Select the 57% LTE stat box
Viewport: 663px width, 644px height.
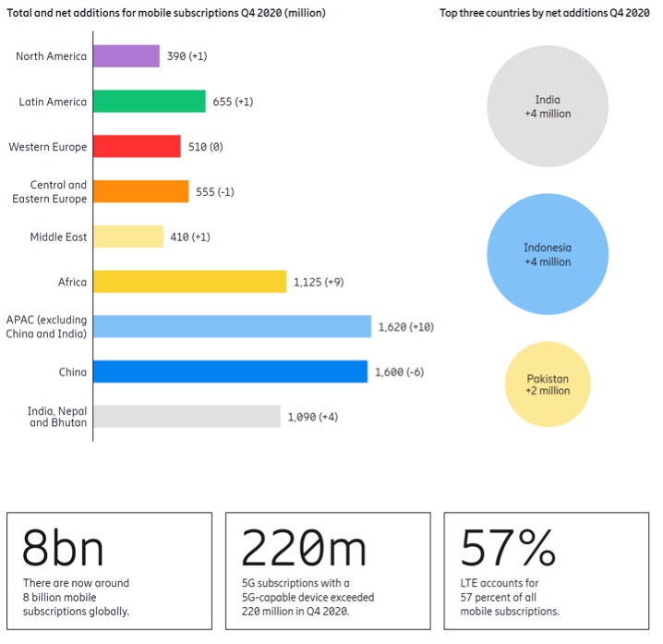click(547, 571)
